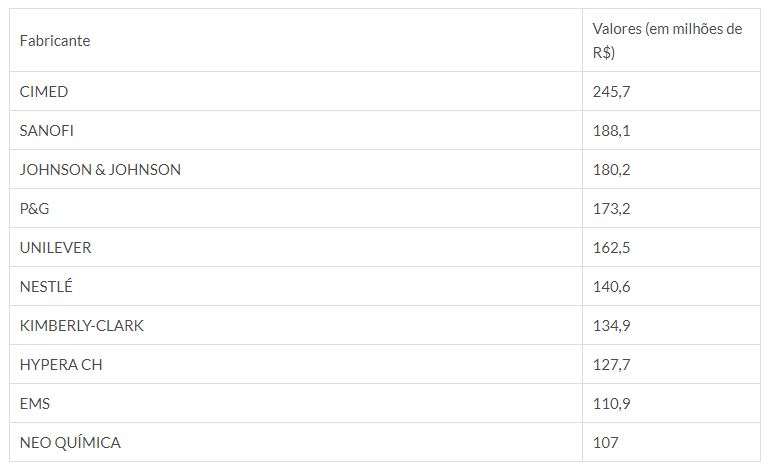Click the UNILEVER row name
Image resolution: width=770 pixels, height=471 pixels.
point(56,248)
